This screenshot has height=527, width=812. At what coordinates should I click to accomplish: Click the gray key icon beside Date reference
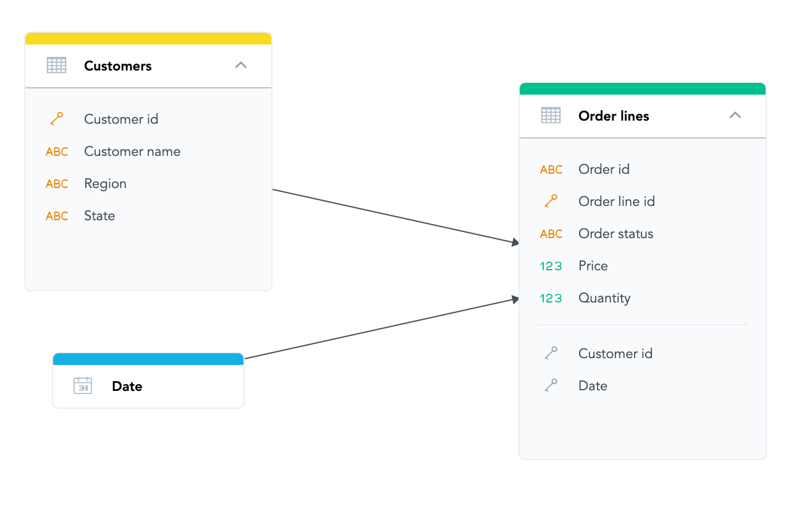click(551, 386)
